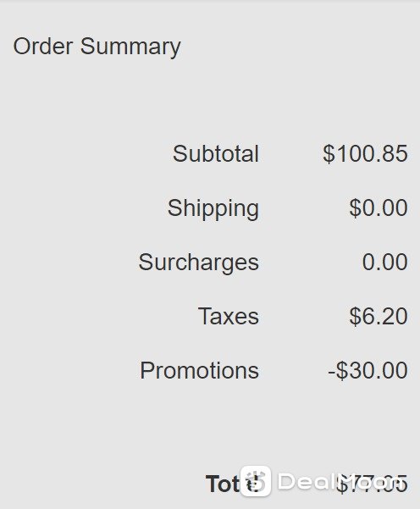
Task: Click the DealMoon watermark text
Action: click(340, 481)
